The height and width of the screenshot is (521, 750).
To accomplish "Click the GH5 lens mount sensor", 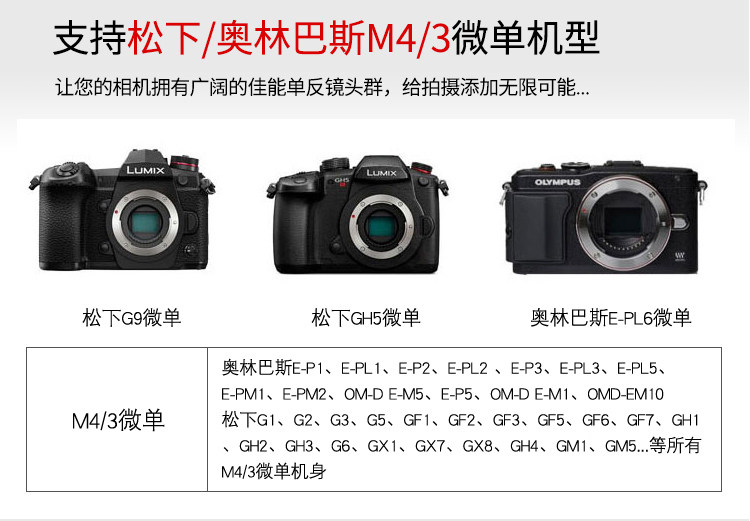I will pos(381,226).
